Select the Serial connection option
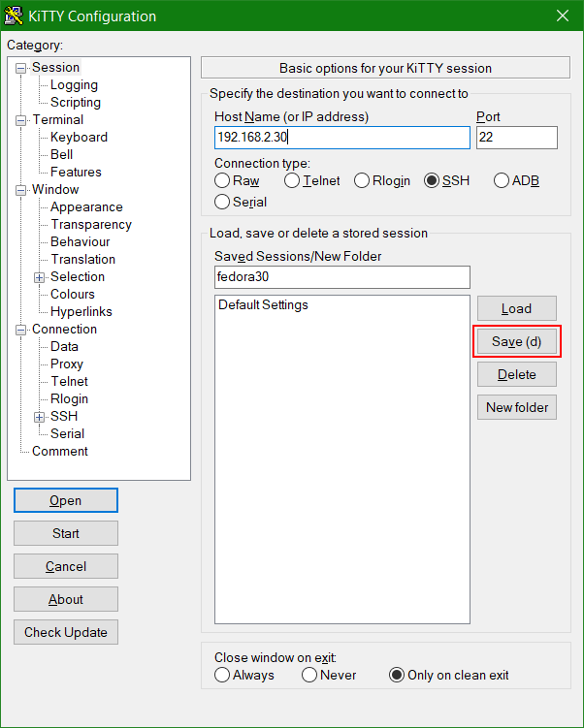This screenshot has height=728, width=584. (x=223, y=203)
